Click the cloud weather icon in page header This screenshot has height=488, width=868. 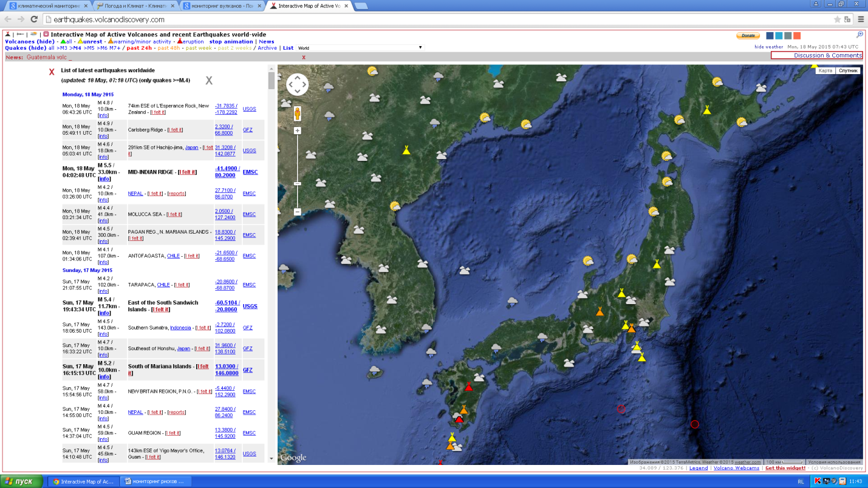pyautogui.click(x=34, y=35)
